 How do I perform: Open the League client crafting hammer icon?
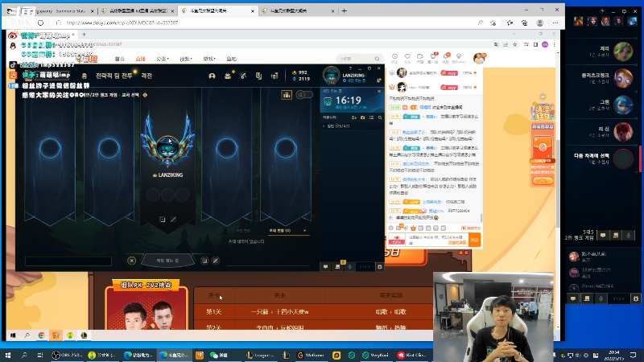243,76
